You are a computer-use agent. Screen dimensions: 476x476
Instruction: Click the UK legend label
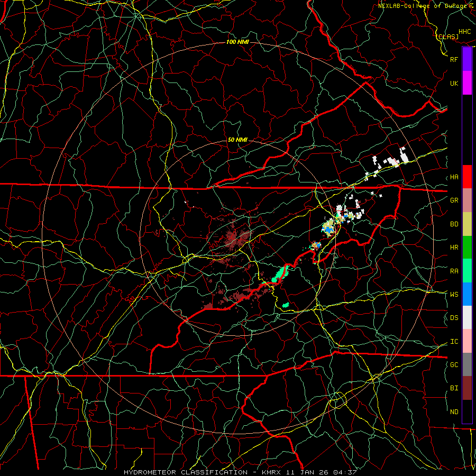[454, 83]
